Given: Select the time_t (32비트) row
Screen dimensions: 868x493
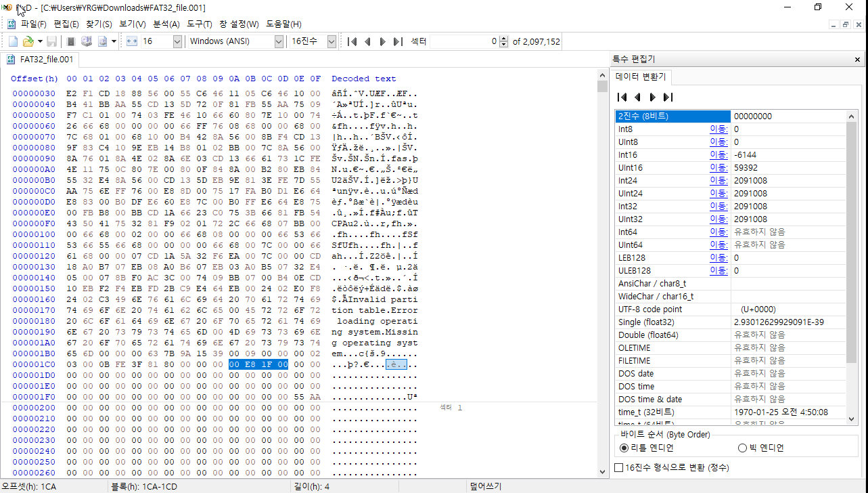Looking at the screenshot, I should pos(731,412).
